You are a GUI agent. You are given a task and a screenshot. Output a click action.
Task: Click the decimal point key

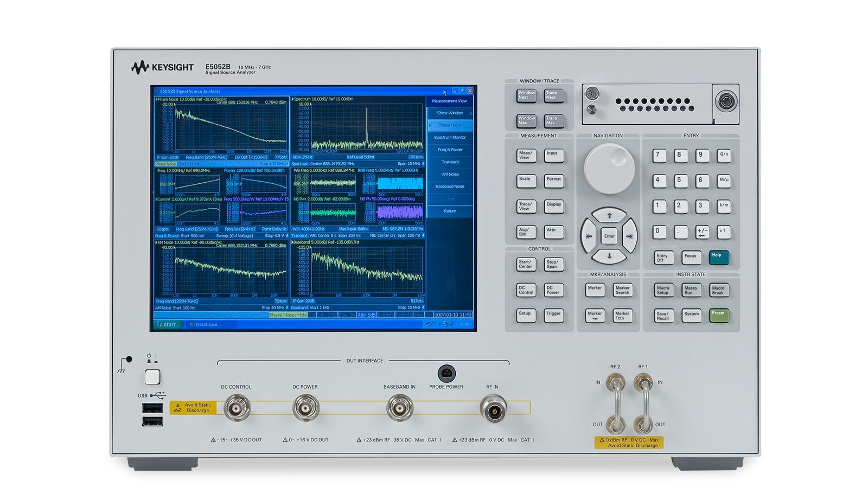point(680,232)
